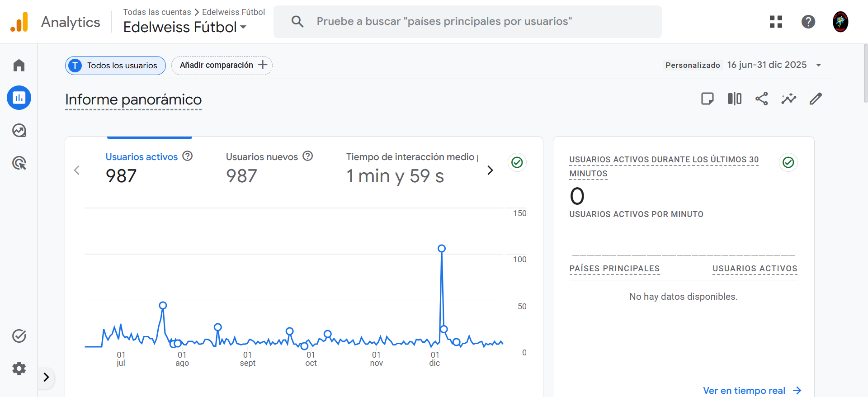Open the date range dropdown
Screen dimensions: 868x397
click(x=818, y=65)
